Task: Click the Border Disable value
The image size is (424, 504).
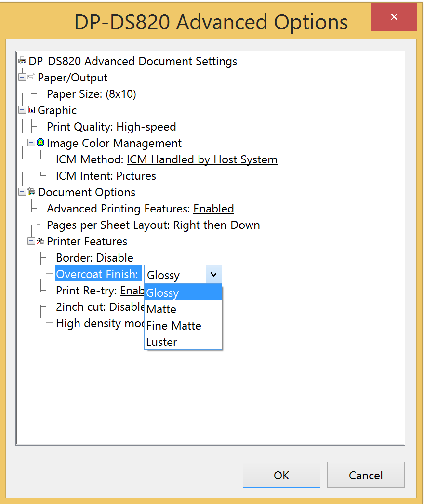Action: click(115, 258)
